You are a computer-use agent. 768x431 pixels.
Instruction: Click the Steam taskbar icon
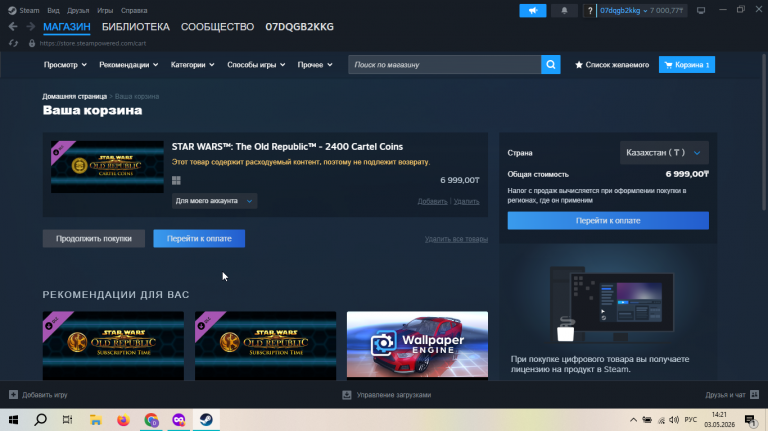point(206,420)
